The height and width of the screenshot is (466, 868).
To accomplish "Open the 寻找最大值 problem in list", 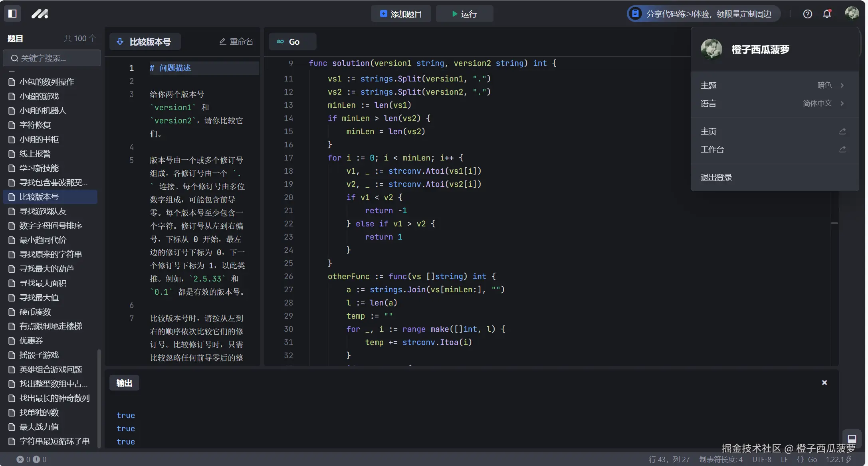I will pos(39,297).
